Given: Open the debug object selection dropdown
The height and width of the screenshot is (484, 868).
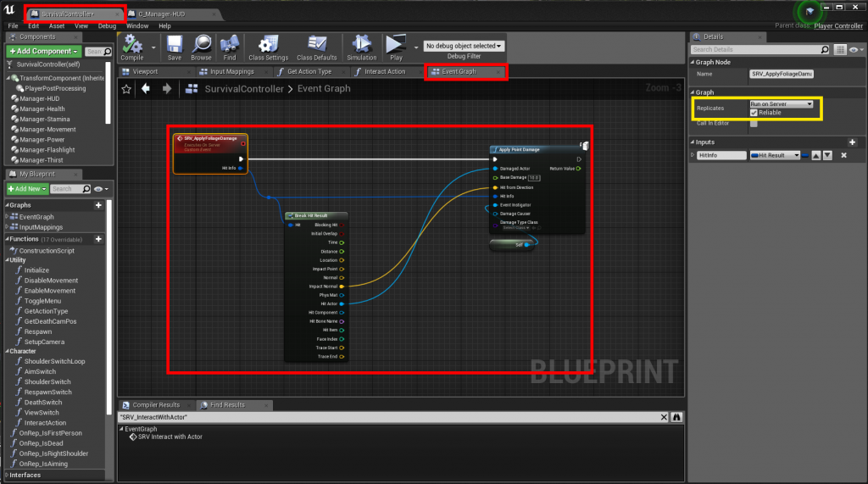Looking at the screenshot, I should point(463,46).
